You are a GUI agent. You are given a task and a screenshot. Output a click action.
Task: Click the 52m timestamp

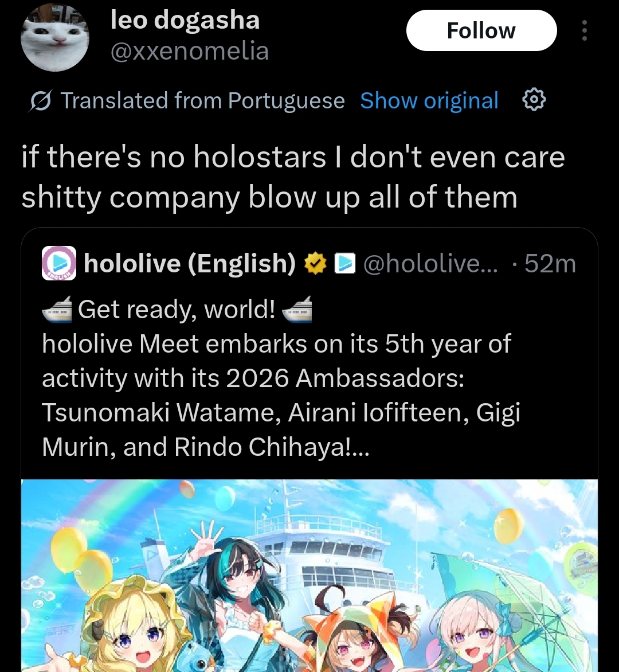pyautogui.click(x=550, y=263)
